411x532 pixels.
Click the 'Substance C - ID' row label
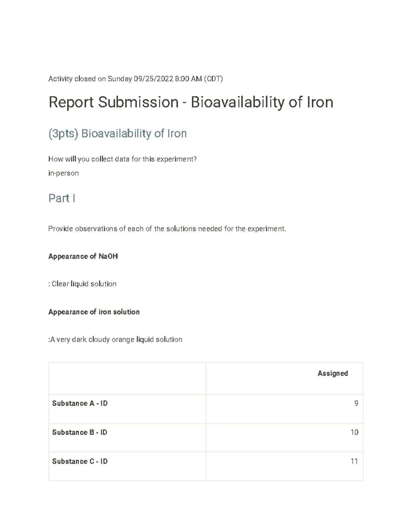[x=80, y=461]
